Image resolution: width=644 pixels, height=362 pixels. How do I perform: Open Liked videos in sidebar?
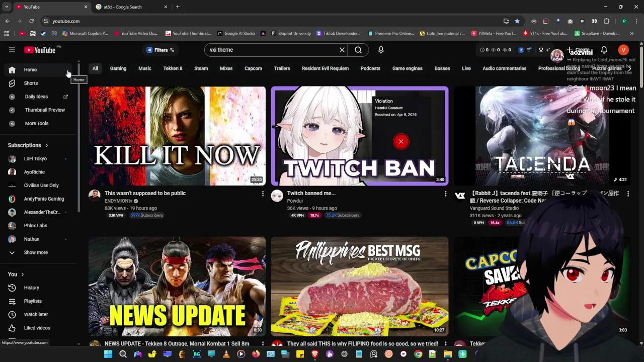pyautogui.click(x=38, y=328)
